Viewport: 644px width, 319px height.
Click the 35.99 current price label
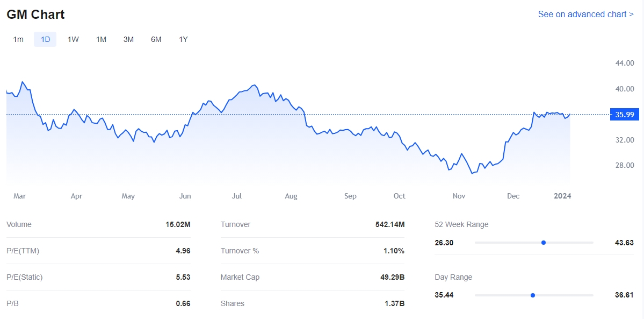coord(624,115)
